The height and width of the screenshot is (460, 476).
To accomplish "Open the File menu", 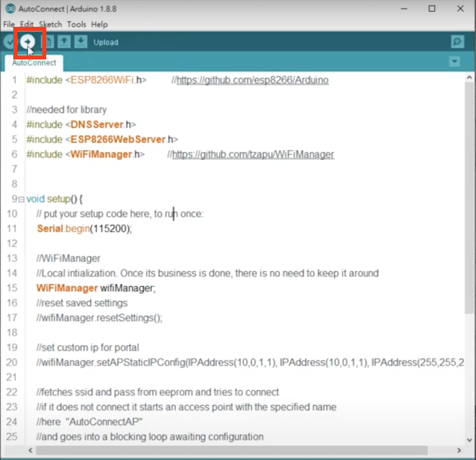I will pos(9,24).
